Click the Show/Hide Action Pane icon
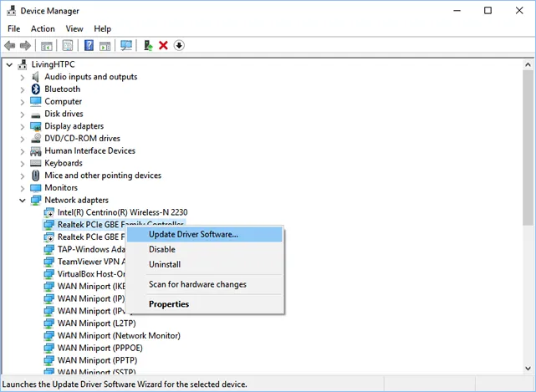The width and height of the screenshot is (536, 392). click(x=105, y=45)
